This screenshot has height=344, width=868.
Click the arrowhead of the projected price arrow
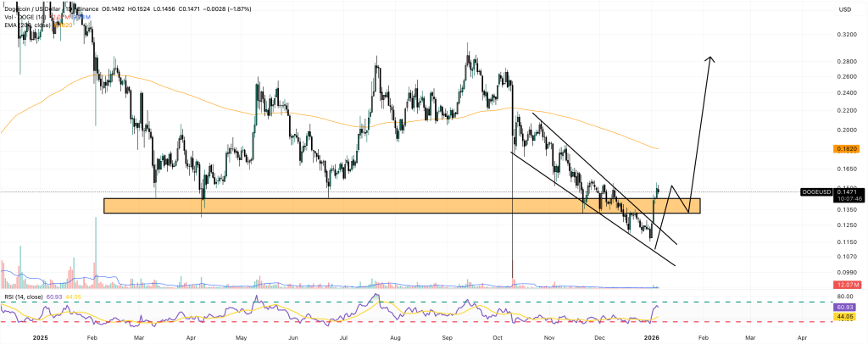(x=712, y=58)
